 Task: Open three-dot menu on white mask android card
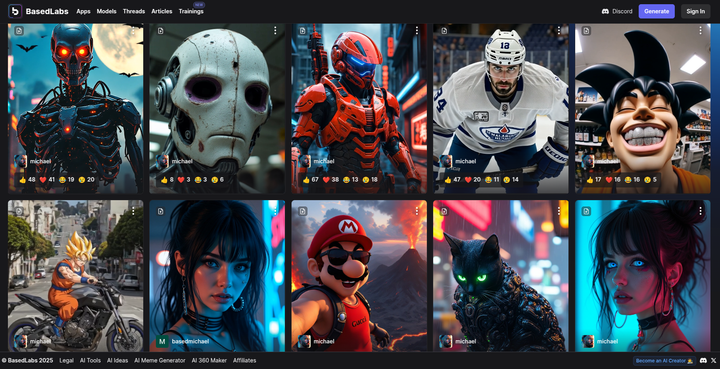coord(275,30)
